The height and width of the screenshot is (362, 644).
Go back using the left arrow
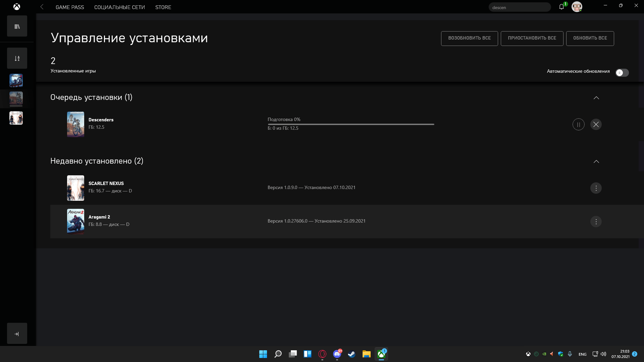click(x=42, y=7)
